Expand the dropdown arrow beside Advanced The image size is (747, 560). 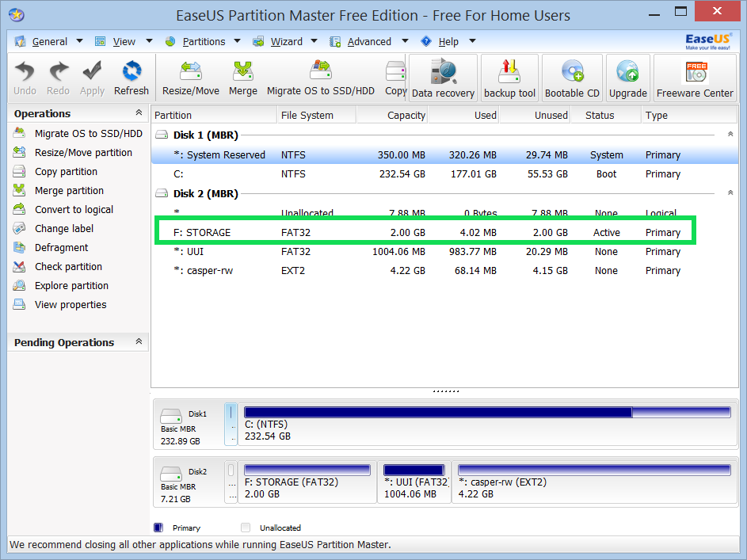click(405, 41)
